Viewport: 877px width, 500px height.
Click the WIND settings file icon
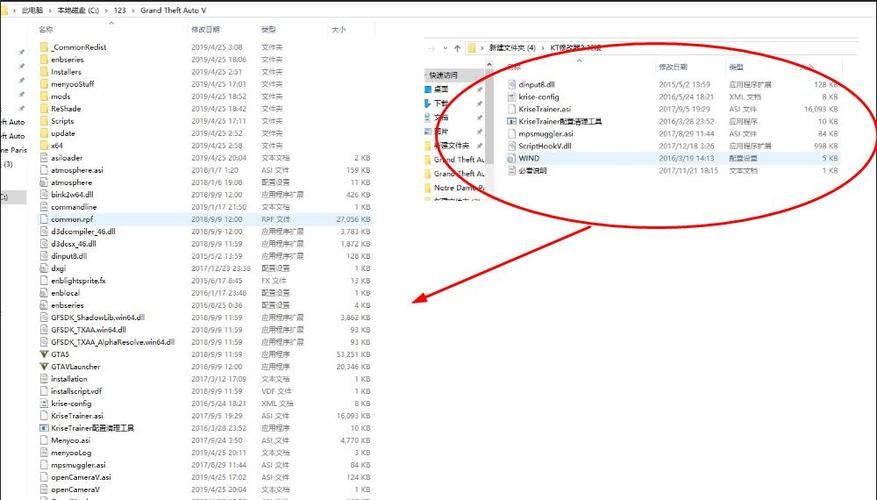coord(511,158)
